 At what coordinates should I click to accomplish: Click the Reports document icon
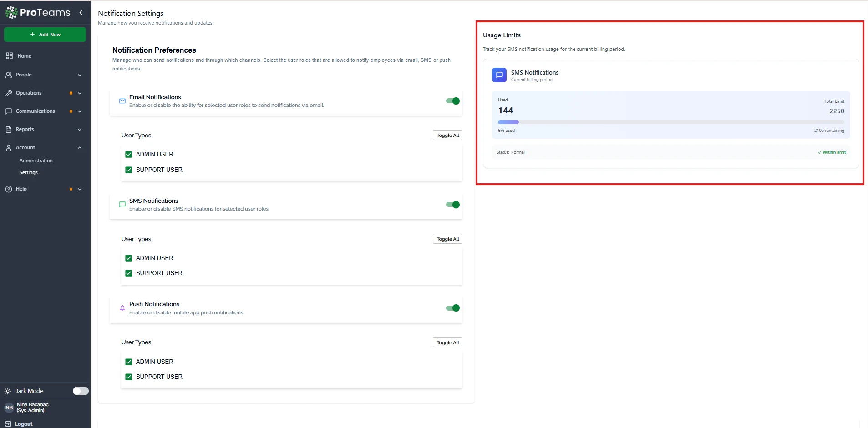(9, 129)
